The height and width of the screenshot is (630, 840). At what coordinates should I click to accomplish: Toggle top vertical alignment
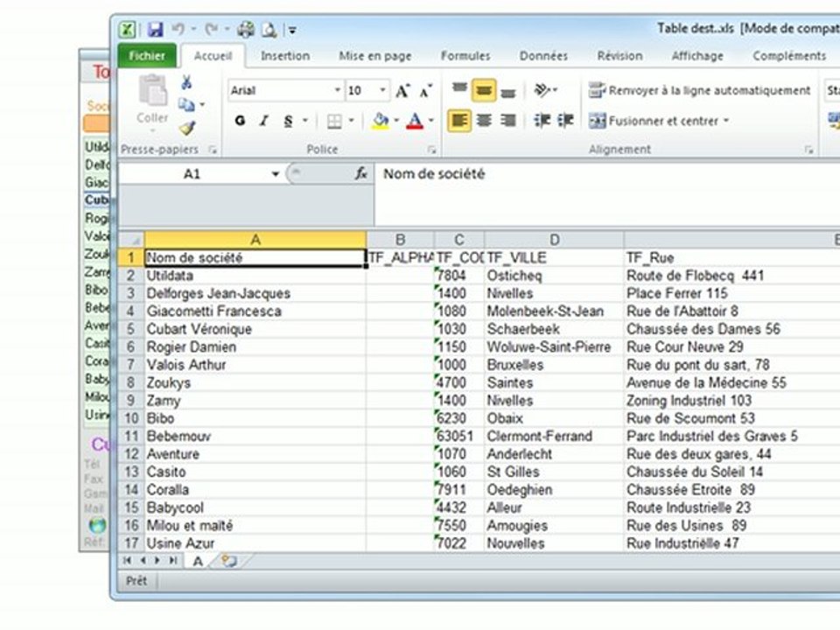tap(459, 89)
